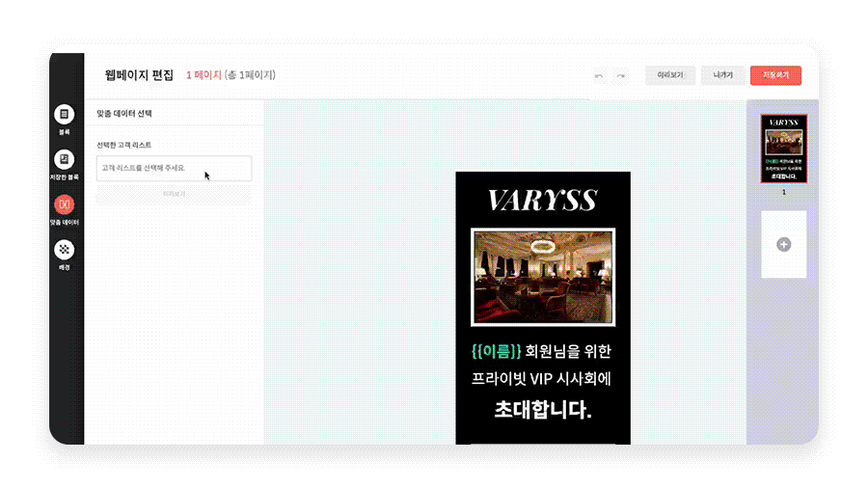Image resolution: width=868 pixels, height=488 pixels.
Task: Open the 배경 (Background) checkered icon
Action: pyautogui.click(x=65, y=250)
